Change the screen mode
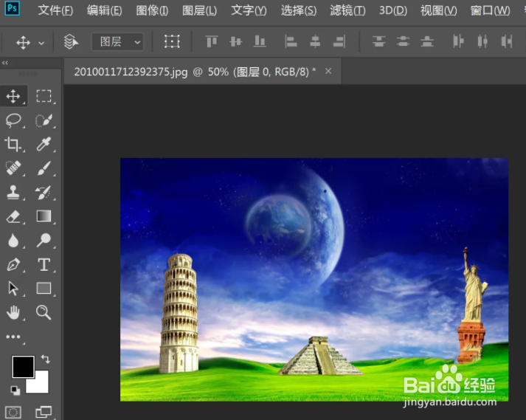 pos(44,412)
